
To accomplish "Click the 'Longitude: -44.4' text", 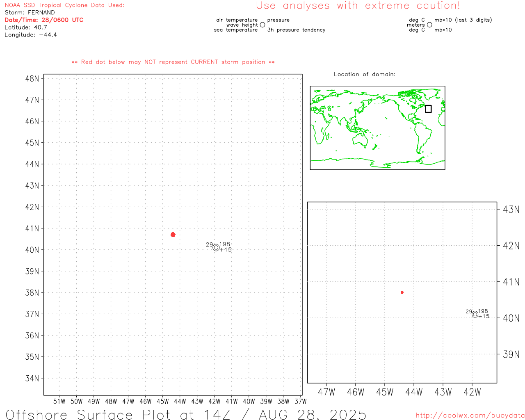I will [x=31, y=35].
